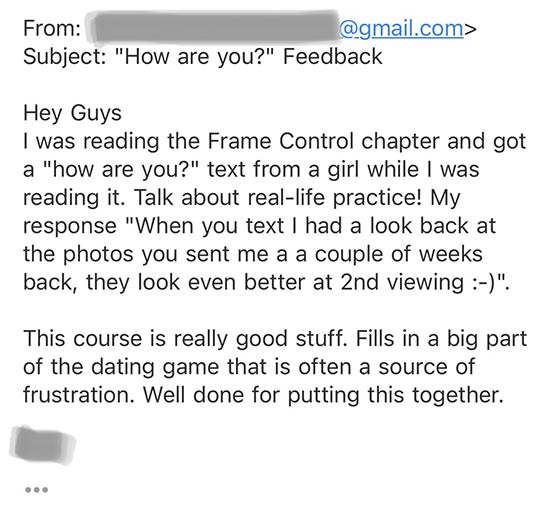
Task: Click the "From:" header label
Action: pos(52,28)
